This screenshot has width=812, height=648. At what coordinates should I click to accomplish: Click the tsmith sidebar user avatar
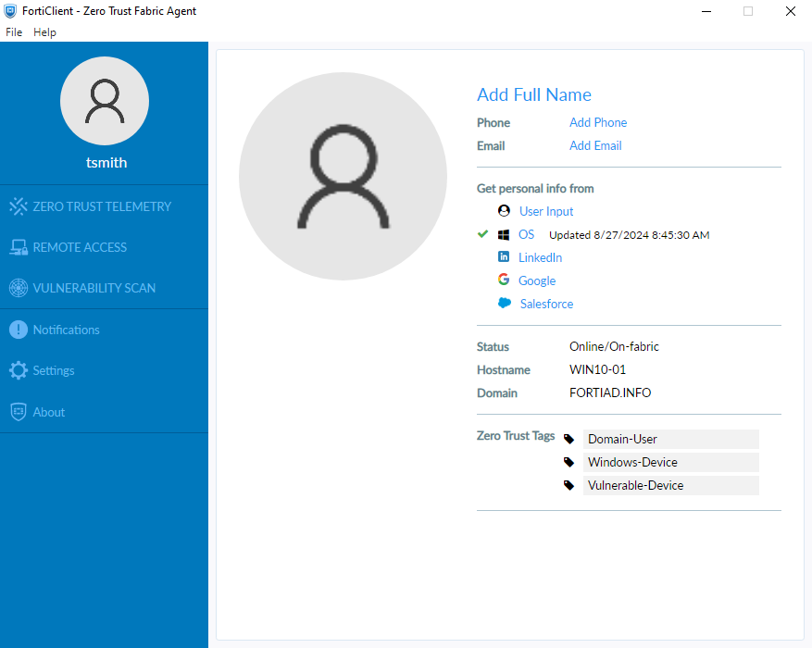click(105, 101)
